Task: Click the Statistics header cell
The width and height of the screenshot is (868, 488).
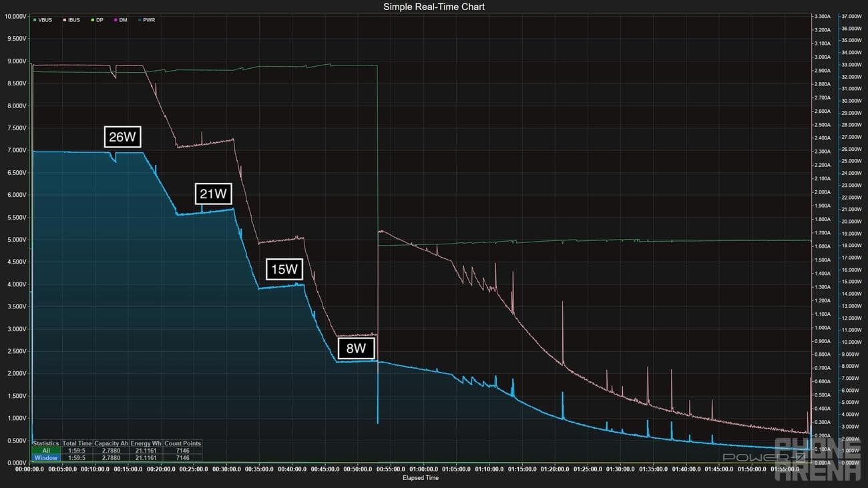Action: click(46, 443)
